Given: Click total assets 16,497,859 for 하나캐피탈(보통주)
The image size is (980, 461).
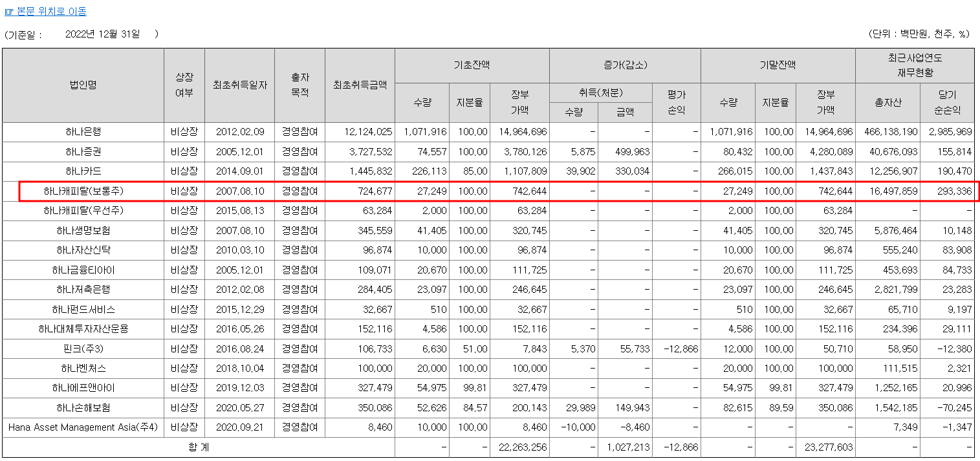Looking at the screenshot, I should pyautogui.click(x=893, y=191).
